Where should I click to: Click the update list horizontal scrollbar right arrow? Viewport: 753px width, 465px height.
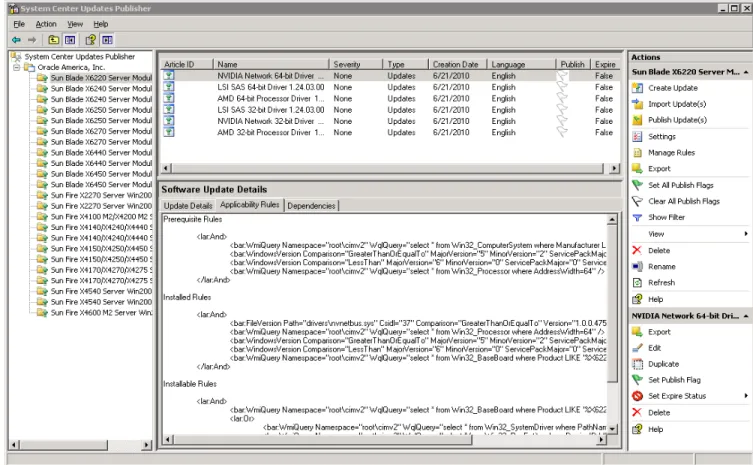(x=614, y=169)
